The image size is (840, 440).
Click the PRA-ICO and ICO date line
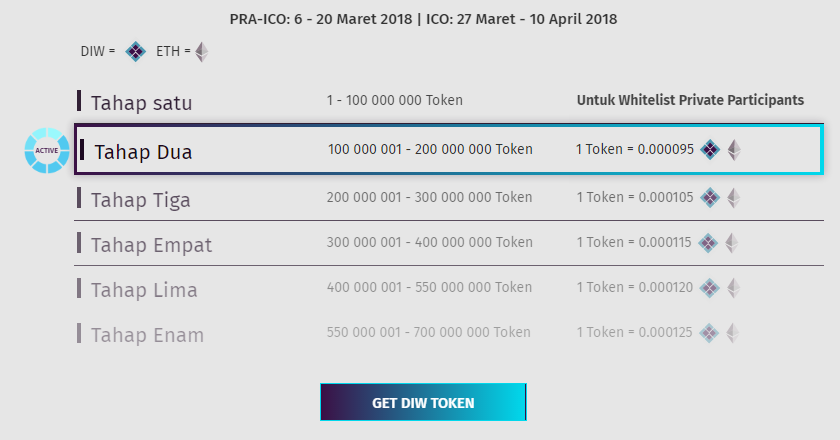[x=423, y=19]
